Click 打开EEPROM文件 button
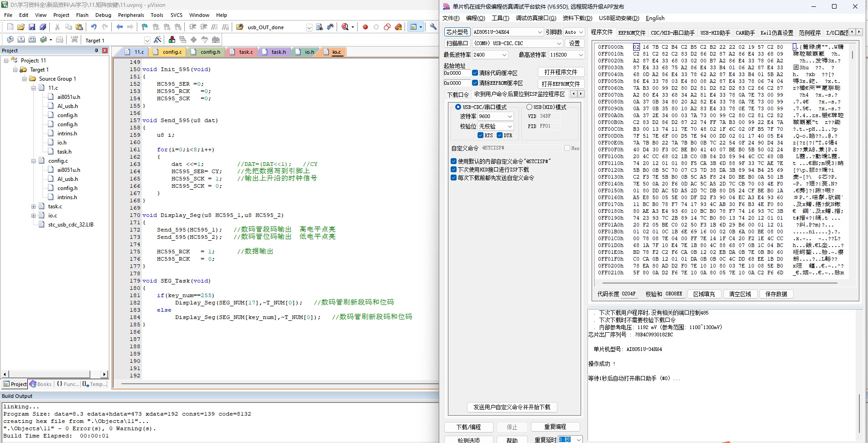 (561, 84)
